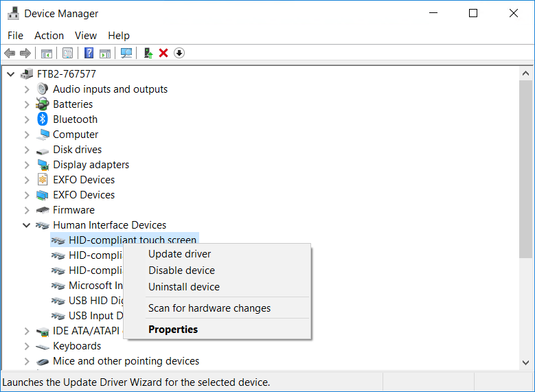Select the USB Input D device row

95,316
